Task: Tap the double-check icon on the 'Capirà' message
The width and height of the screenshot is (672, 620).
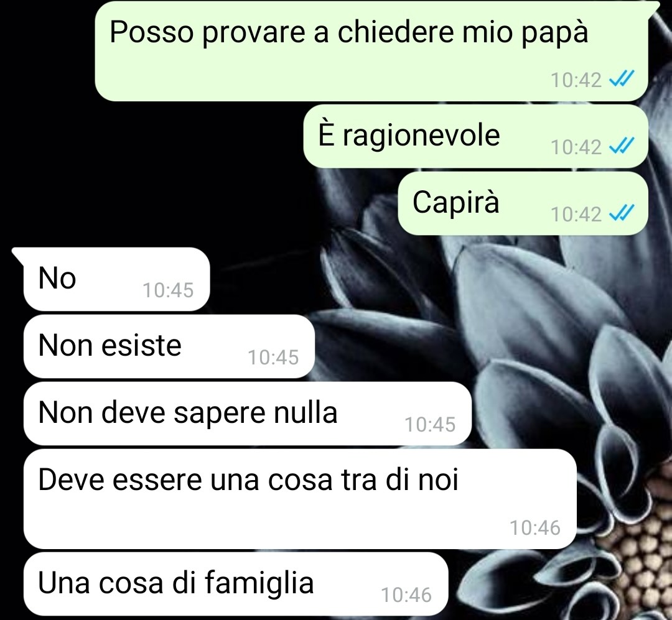Action: click(621, 213)
